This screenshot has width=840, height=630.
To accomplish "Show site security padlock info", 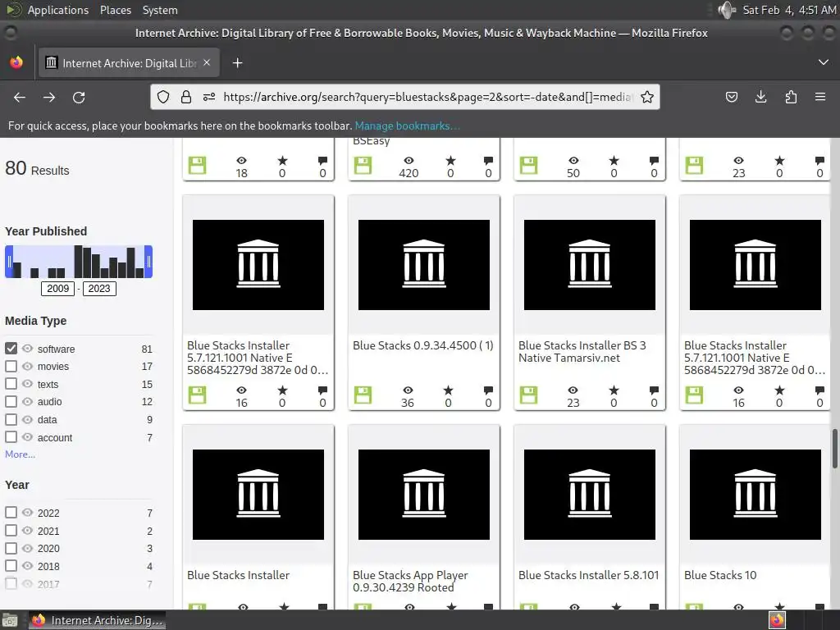I will [186, 97].
